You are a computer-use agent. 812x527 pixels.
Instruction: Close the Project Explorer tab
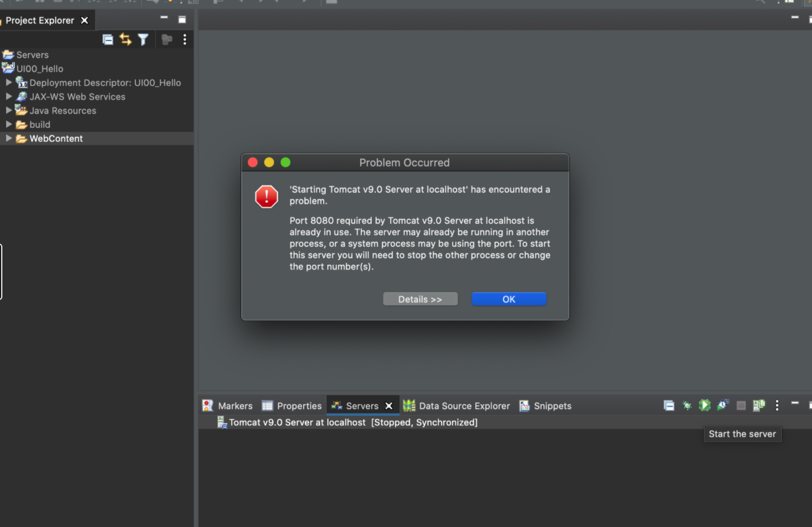pos(85,20)
